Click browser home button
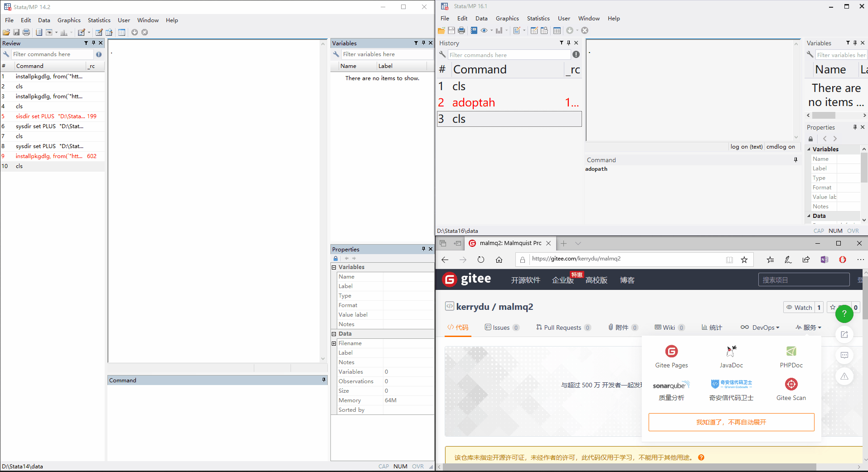This screenshot has width=868, height=472. [499, 260]
